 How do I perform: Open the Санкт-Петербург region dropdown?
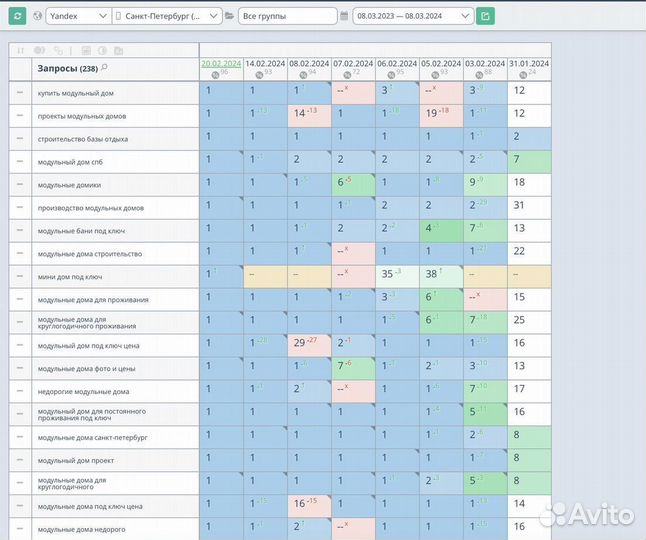click(167, 16)
